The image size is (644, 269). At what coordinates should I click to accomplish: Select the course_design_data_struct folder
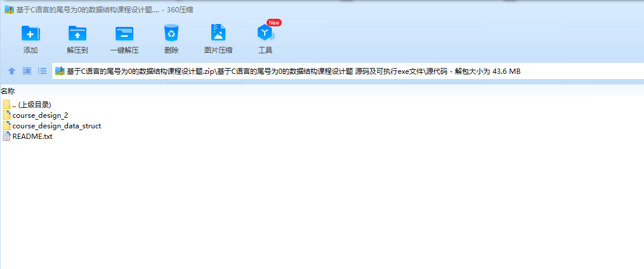[x=52, y=126]
